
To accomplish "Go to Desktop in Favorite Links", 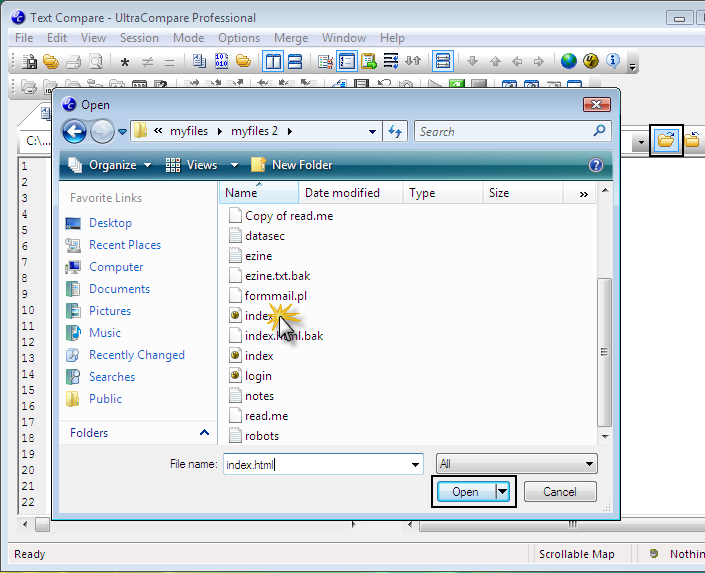I will pyautogui.click(x=99, y=223).
